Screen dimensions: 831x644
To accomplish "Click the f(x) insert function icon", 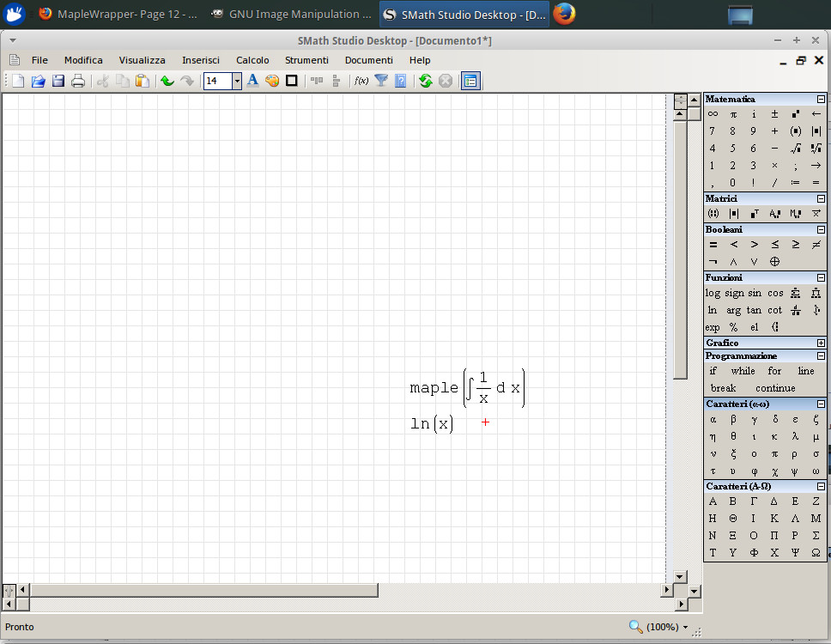I will pyautogui.click(x=361, y=81).
